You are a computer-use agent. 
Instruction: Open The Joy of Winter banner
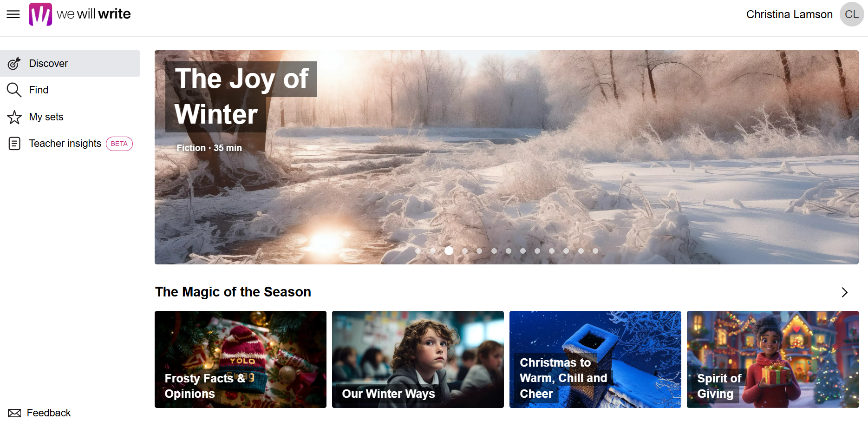(507, 157)
